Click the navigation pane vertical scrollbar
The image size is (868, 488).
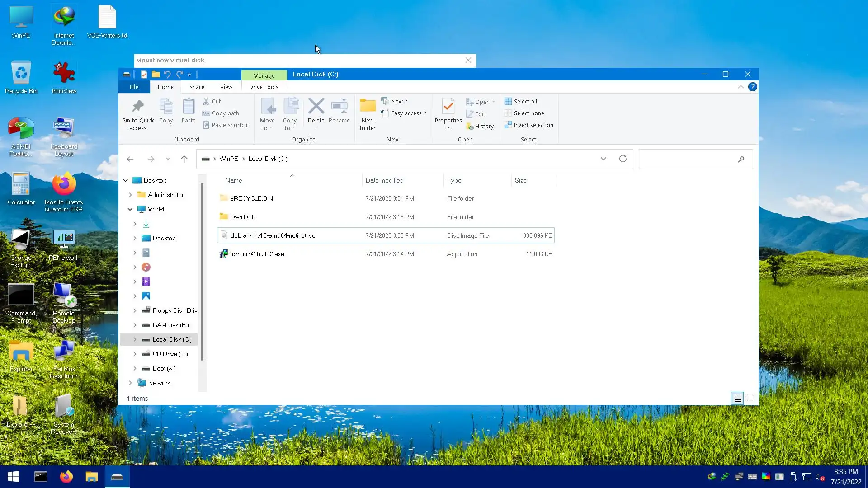coord(202,271)
